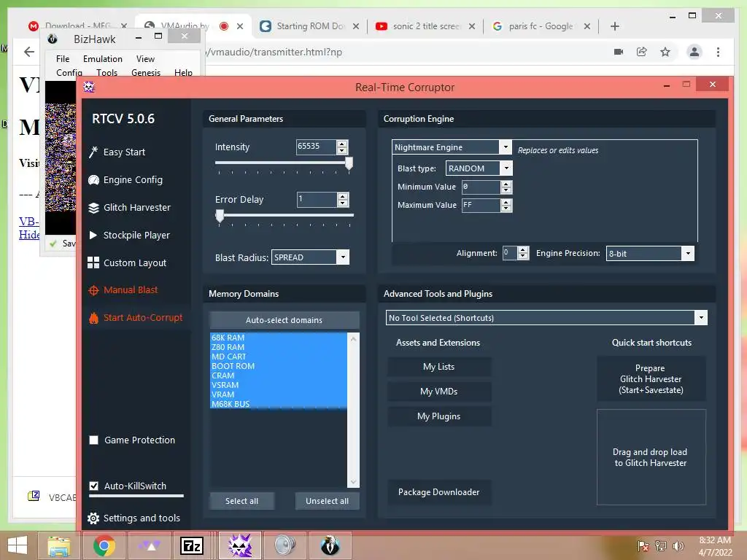Click the Glitch Harvester layers icon
Viewport: 747px width, 560px height.
pos(93,208)
